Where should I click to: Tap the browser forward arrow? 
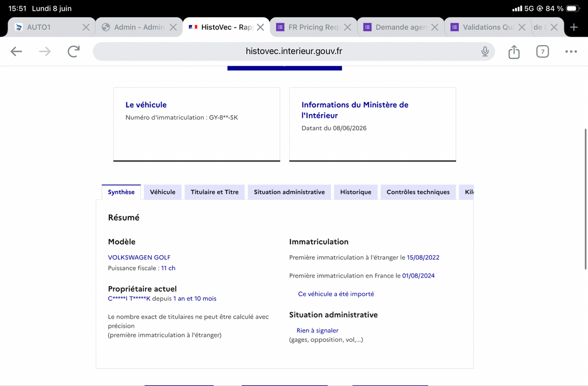tap(45, 51)
